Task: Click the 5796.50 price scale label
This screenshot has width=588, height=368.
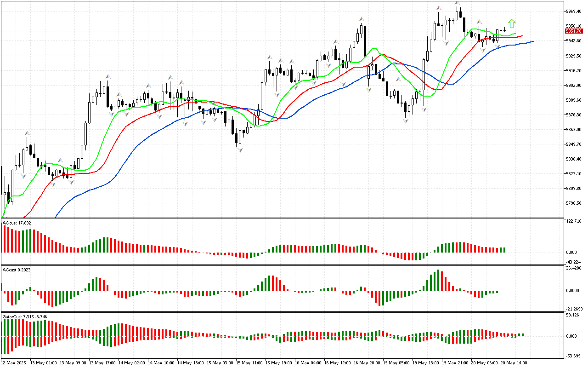Action: tap(574, 203)
